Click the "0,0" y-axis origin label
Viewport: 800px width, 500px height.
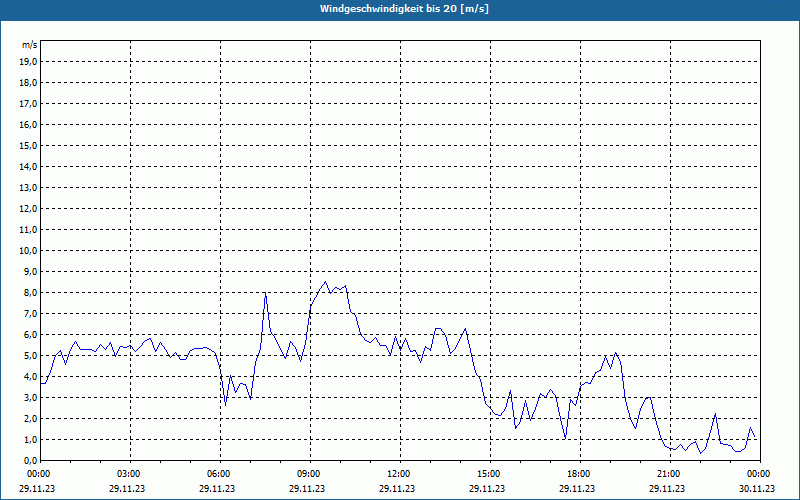point(31,460)
